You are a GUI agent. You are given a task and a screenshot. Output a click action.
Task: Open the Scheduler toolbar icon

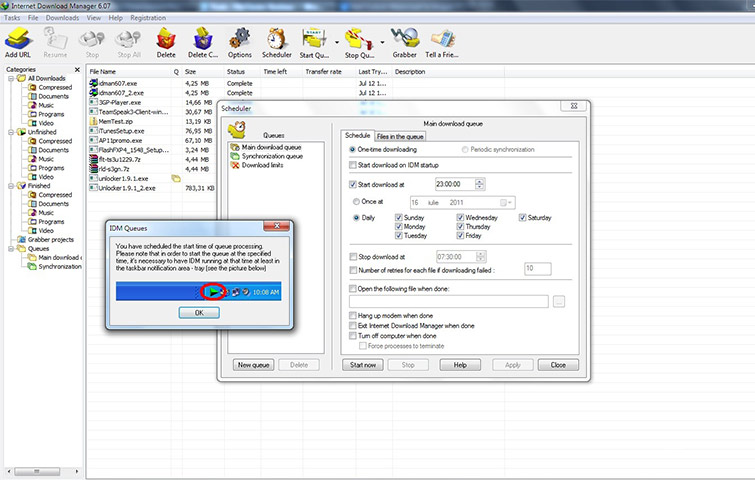pos(277,42)
